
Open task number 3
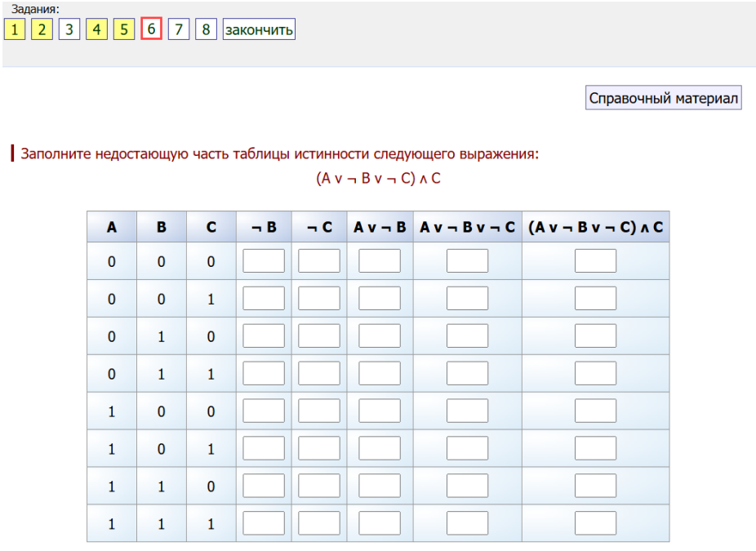point(69,30)
